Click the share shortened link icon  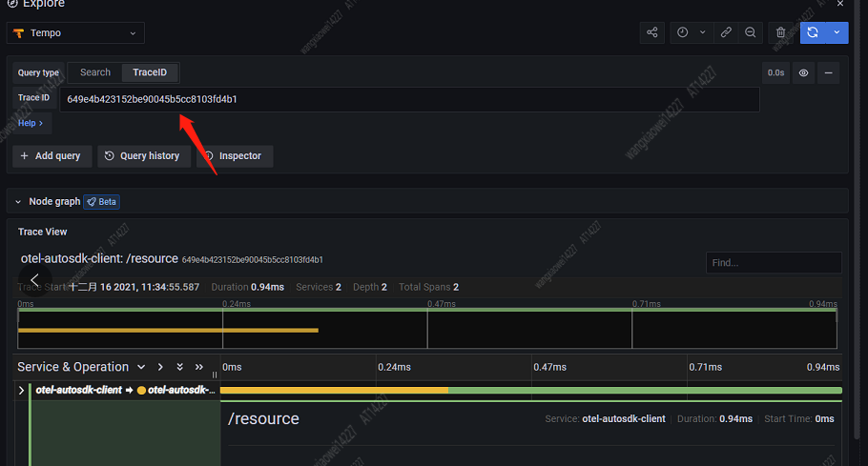pyautogui.click(x=652, y=32)
